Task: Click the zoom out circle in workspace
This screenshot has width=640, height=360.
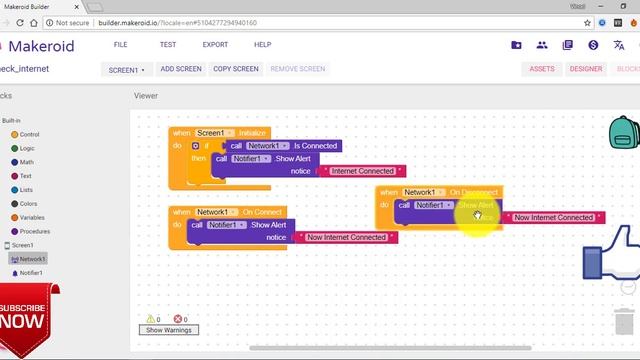Action: 628,287
